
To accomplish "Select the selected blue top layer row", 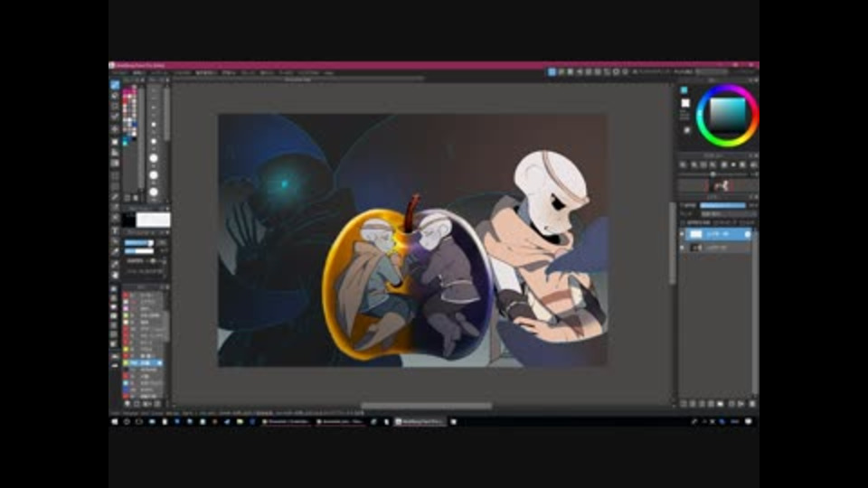I will click(717, 234).
